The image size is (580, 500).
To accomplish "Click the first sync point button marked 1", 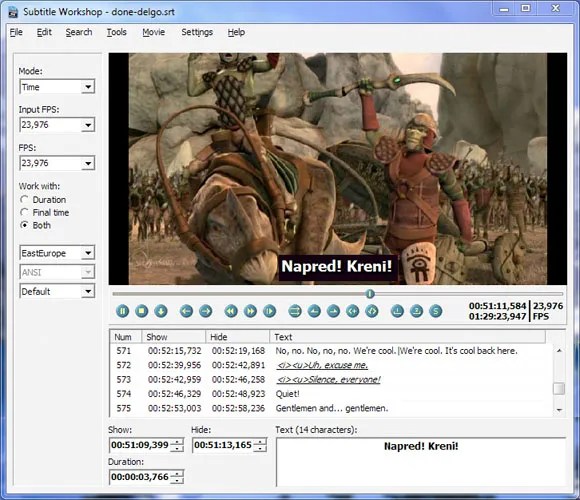I will tap(398, 311).
